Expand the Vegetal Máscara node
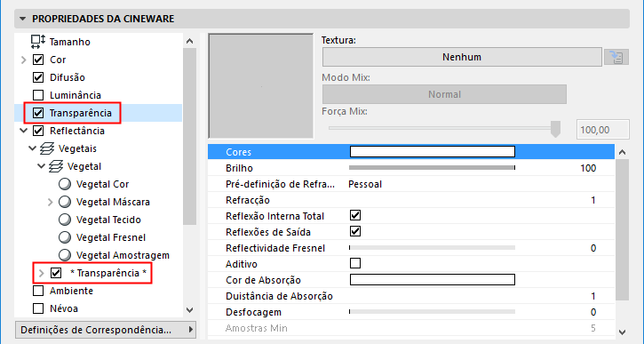 50,202
